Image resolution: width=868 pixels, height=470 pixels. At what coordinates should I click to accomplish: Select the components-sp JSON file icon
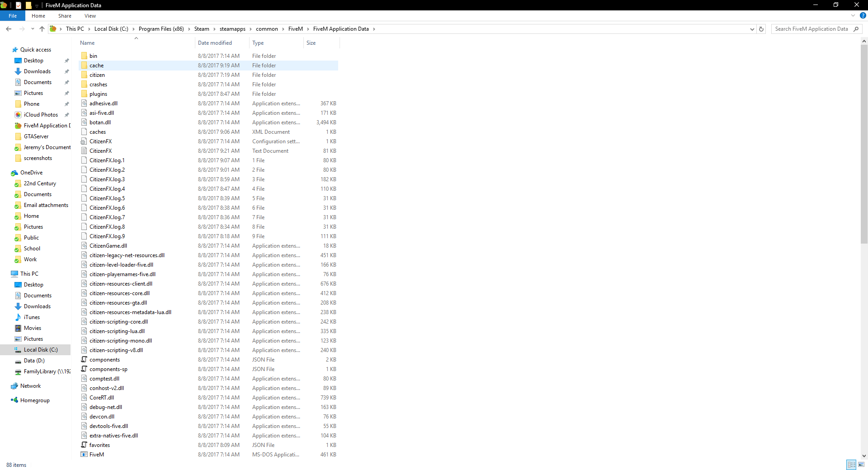click(x=84, y=369)
